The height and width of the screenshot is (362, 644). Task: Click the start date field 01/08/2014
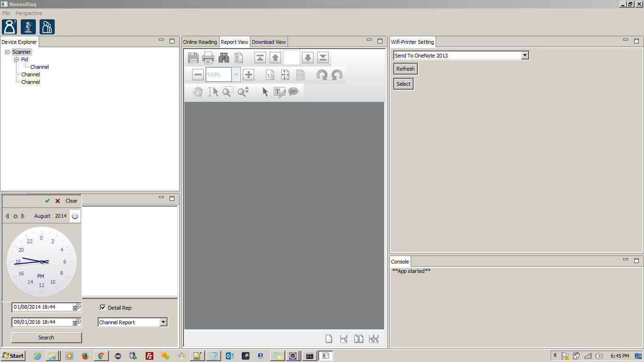click(x=41, y=307)
